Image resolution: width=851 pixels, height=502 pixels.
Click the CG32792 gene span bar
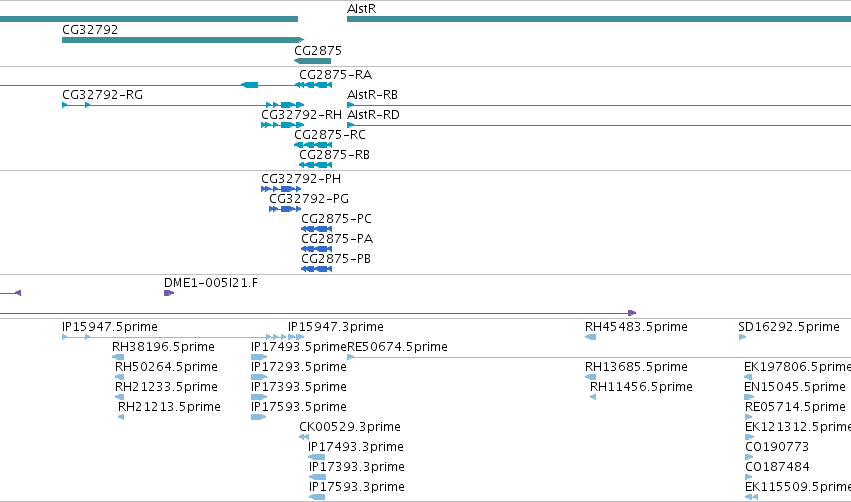point(183,40)
